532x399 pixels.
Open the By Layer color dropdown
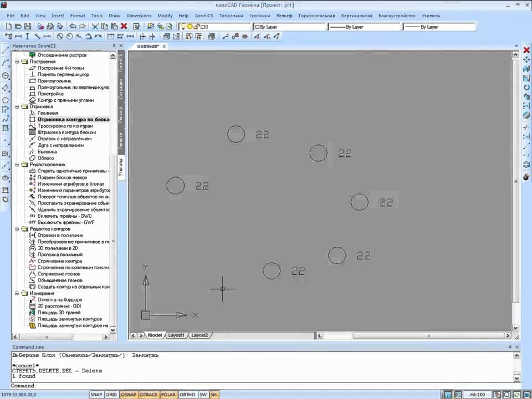(289, 27)
